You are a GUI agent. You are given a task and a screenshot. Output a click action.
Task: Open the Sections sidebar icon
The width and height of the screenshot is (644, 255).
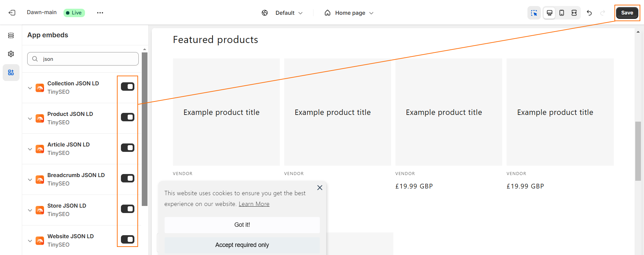[11, 36]
